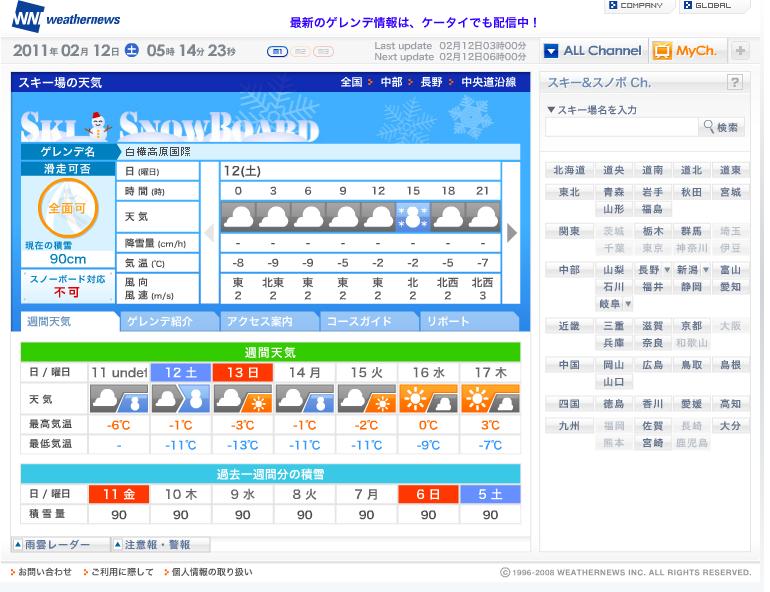The width and height of the screenshot is (770, 592).
Task: Click the 検索 search button
Action: pyautogui.click(x=721, y=127)
